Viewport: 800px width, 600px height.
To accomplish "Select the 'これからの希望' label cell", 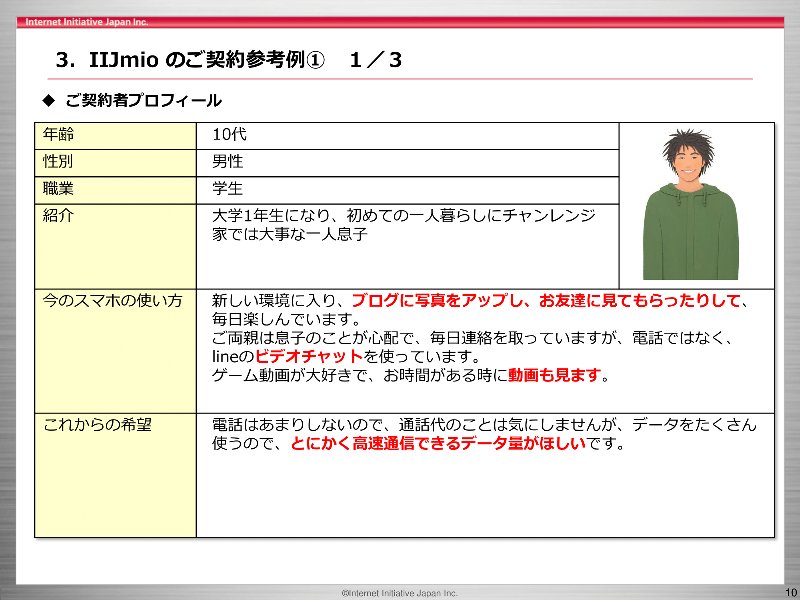I will click(115, 475).
